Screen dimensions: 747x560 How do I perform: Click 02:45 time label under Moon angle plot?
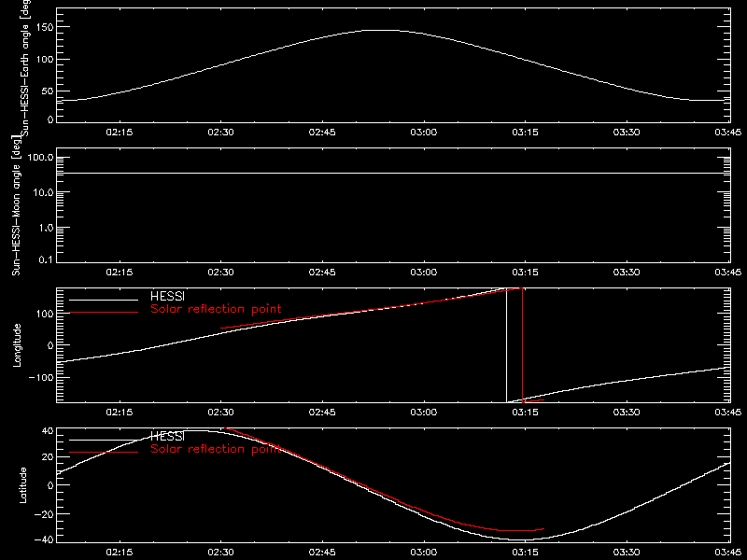[x=322, y=272]
